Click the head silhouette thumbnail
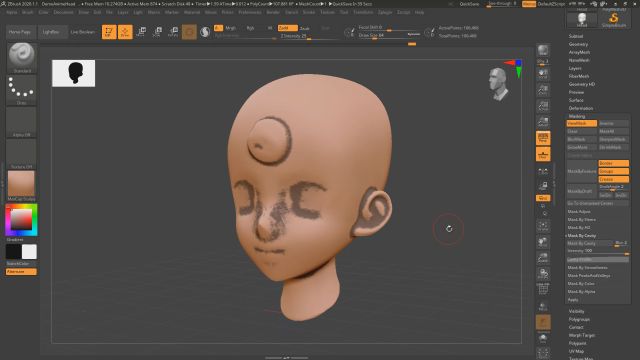640x360 pixels. [73, 73]
